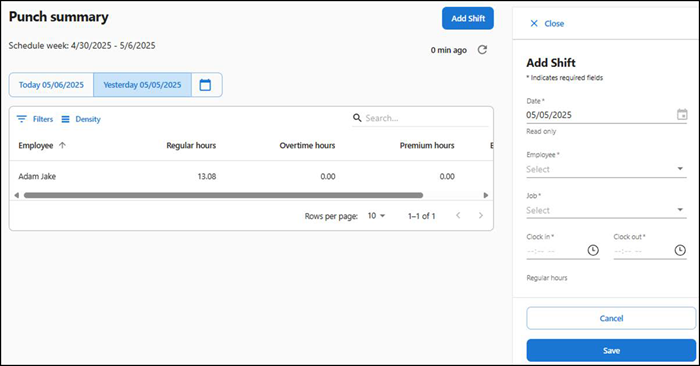Viewport: 700px width, 366px height.
Task: Click the Employee column header
Action: pyautogui.click(x=36, y=146)
